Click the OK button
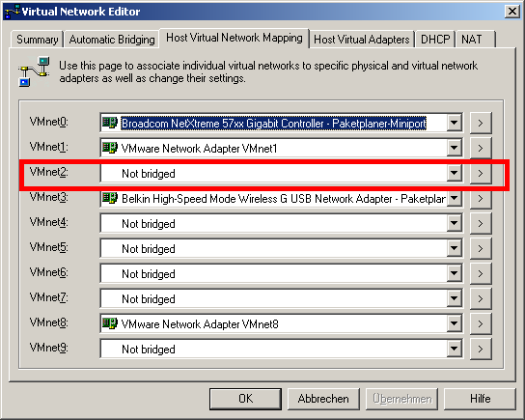Screen dimensions: 525x420 tap(245, 399)
